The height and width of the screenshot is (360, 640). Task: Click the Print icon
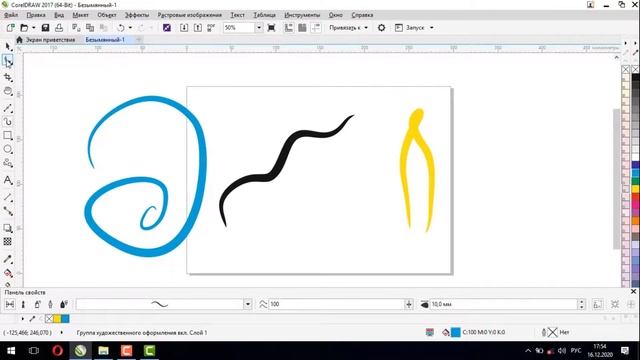click(x=59, y=28)
